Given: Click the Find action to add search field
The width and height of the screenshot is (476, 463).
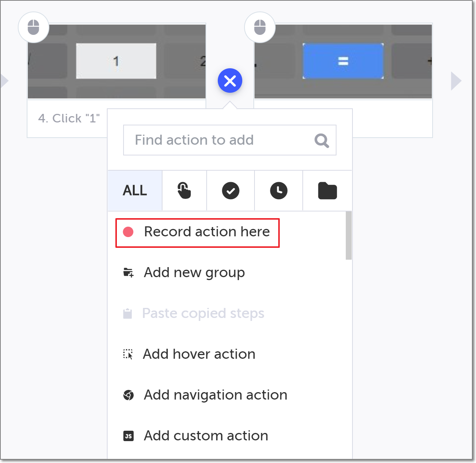Looking at the screenshot, I should pyautogui.click(x=230, y=140).
